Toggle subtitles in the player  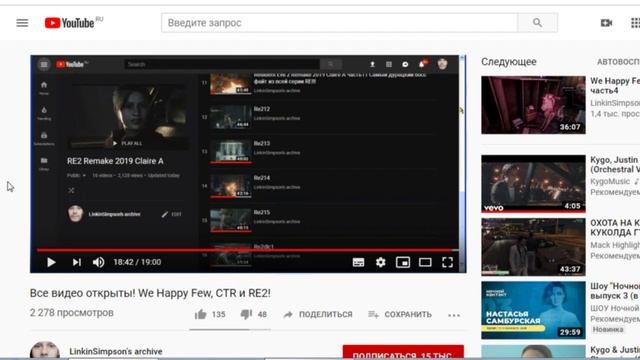358,262
